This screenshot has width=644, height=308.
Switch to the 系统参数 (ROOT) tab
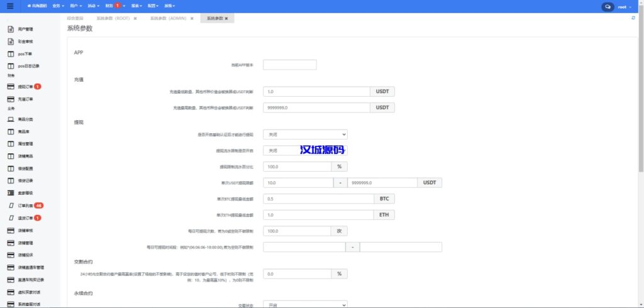pos(113,18)
